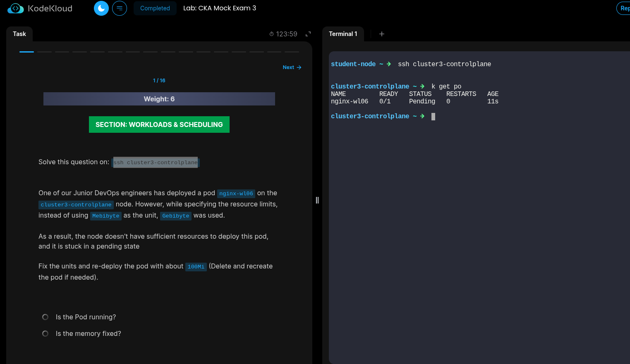Screen dimensions: 630x364
Task: Open the task list menu icon
Action: pyautogui.click(x=120, y=8)
